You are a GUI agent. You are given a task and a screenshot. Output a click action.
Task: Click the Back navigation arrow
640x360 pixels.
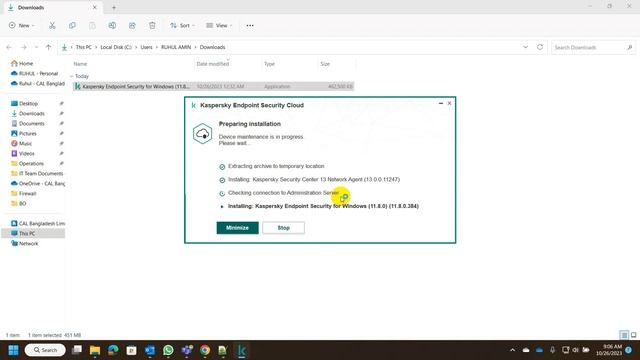(9, 47)
